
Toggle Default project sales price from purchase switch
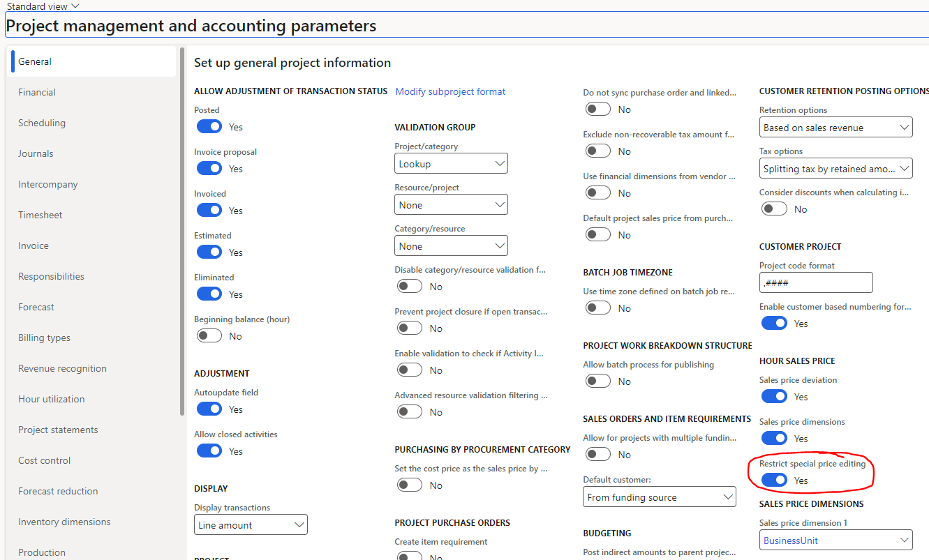(x=598, y=234)
